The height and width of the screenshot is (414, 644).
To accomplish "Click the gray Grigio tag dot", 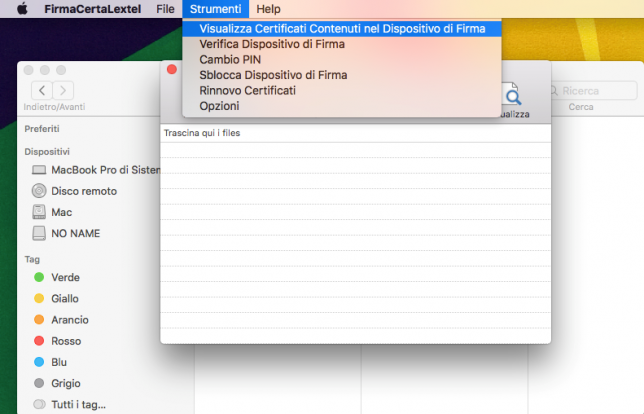I will pyautogui.click(x=39, y=383).
